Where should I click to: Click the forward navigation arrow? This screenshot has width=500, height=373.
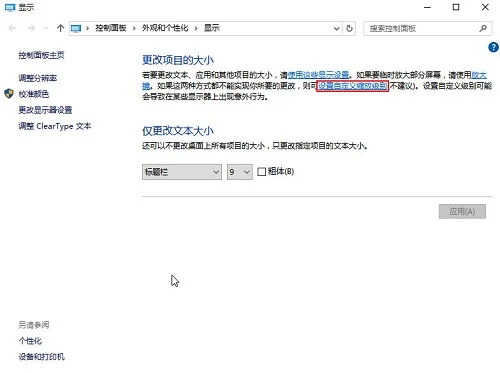click(31, 28)
